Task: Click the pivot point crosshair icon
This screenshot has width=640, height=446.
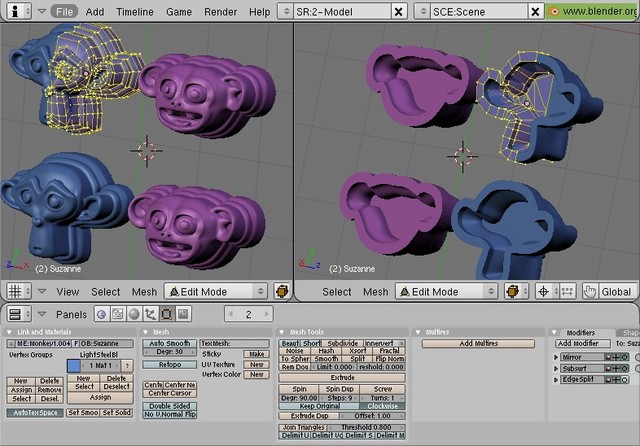Action: click(x=544, y=291)
